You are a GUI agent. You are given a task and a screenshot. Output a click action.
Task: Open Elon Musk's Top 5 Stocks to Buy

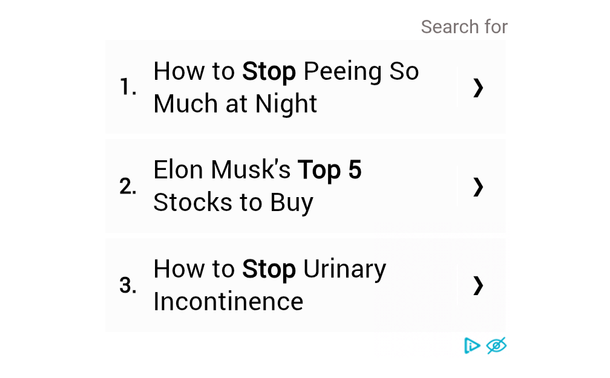[x=305, y=186]
